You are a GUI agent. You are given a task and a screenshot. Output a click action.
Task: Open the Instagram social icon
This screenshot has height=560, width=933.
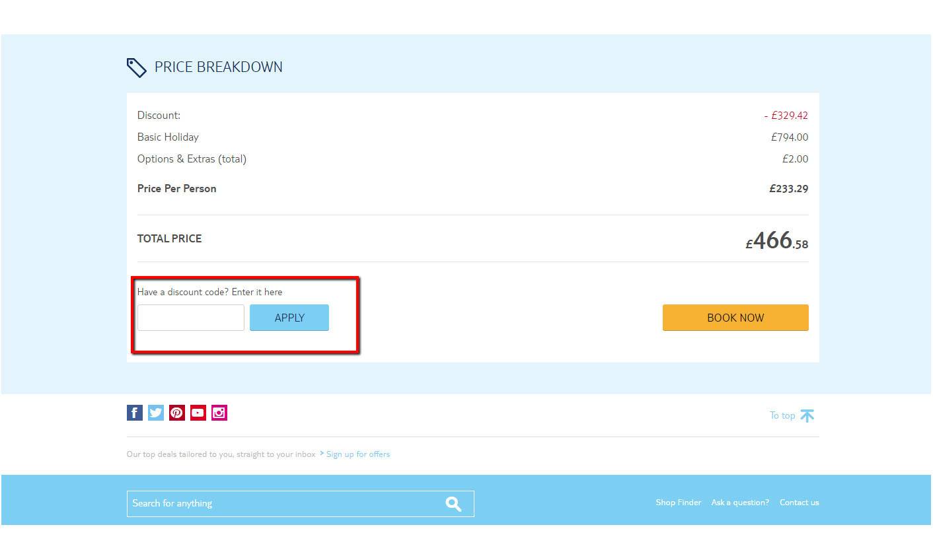pos(219,412)
